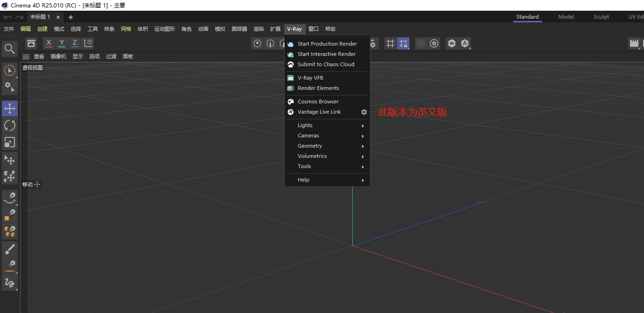Screen dimensions: 644x313
Task: Click the coordinate system cube icon
Action: (88, 43)
